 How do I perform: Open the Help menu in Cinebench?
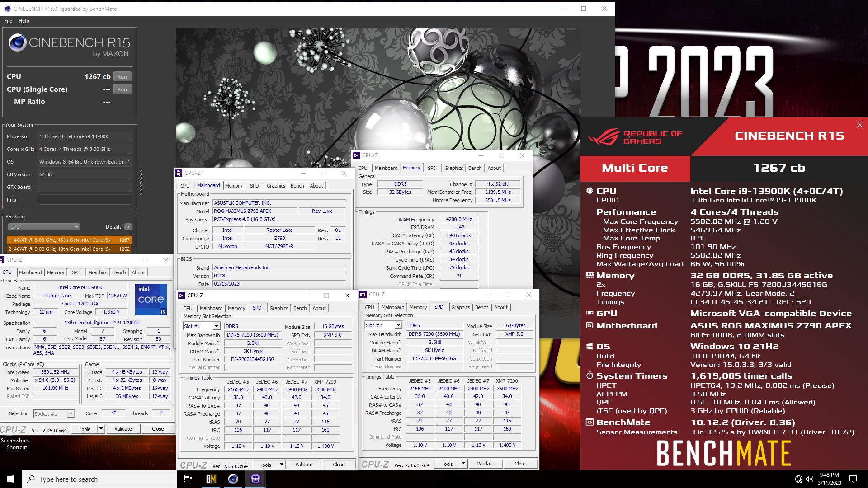[24, 21]
